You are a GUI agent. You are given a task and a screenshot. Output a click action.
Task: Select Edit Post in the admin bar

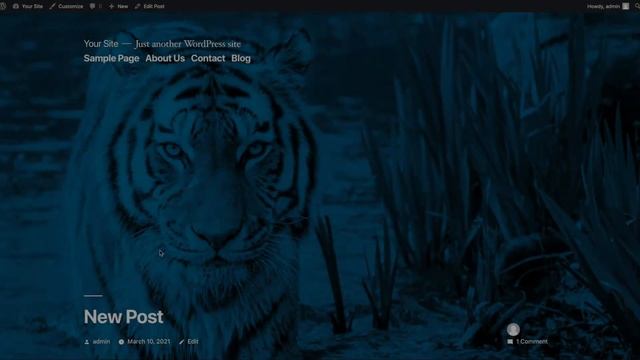click(149, 6)
